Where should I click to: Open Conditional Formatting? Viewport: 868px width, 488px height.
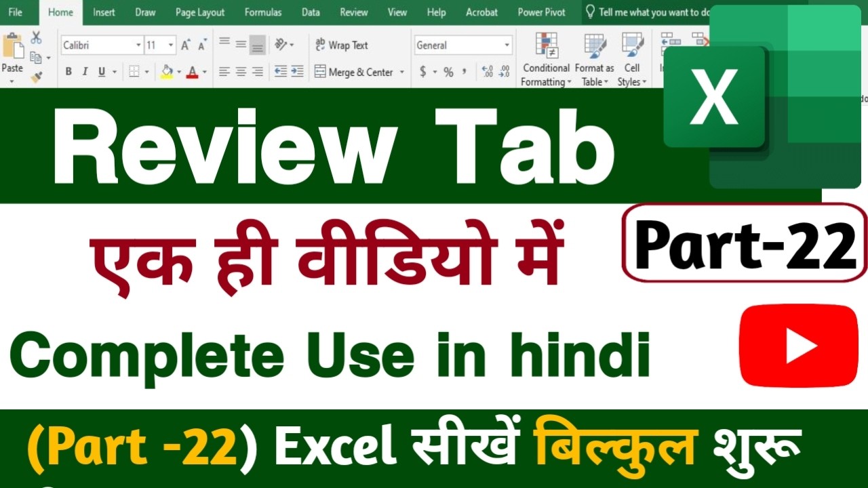pos(546,60)
